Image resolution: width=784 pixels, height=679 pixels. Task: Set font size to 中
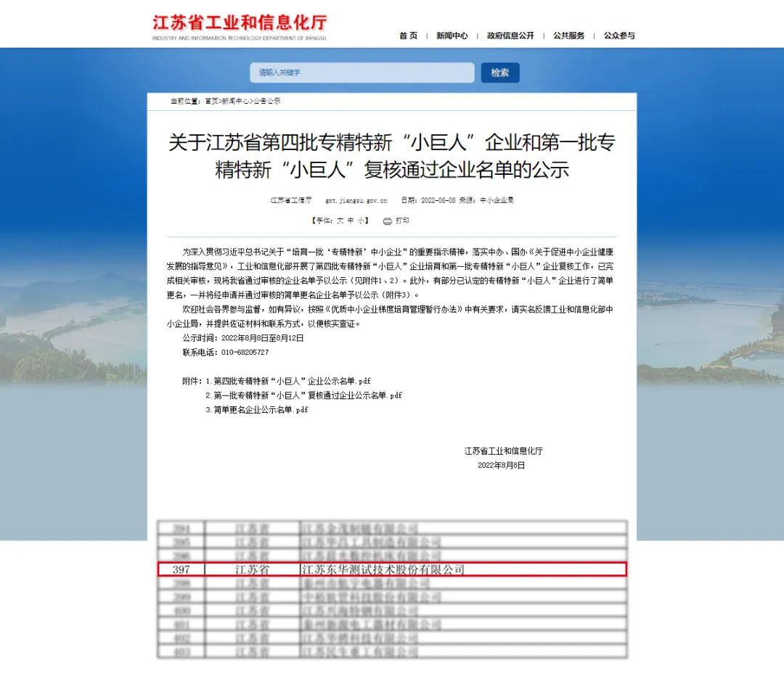351,221
